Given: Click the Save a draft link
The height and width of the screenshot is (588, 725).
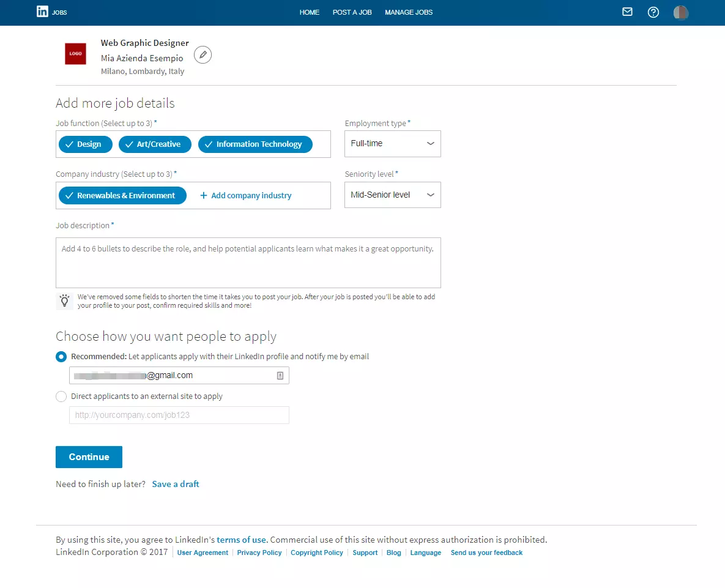Looking at the screenshot, I should pos(176,484).
